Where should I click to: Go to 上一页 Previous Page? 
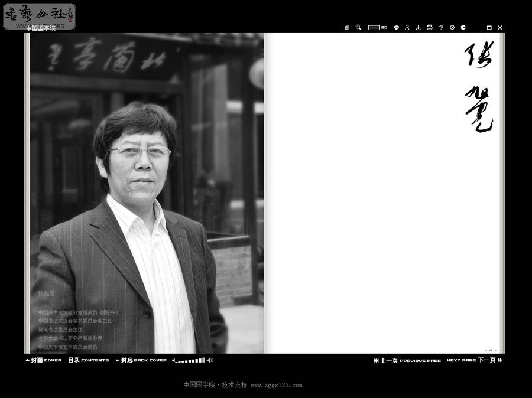click(x=410, y=360)
